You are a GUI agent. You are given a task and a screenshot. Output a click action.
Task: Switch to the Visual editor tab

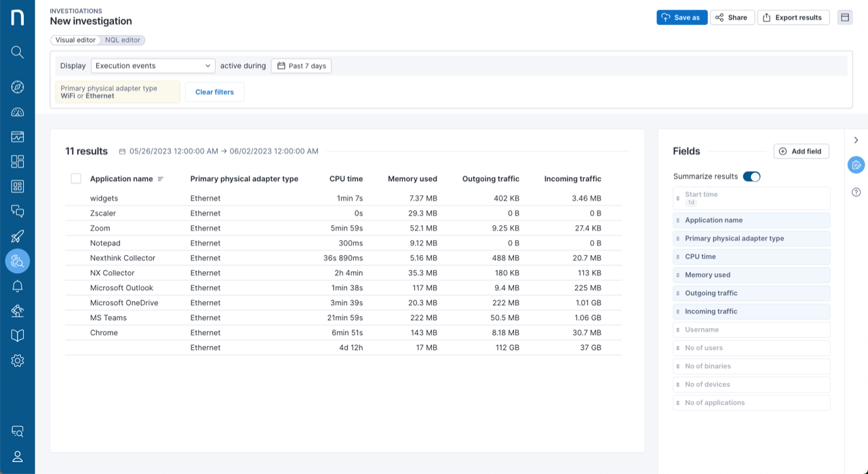coord(75,40)
